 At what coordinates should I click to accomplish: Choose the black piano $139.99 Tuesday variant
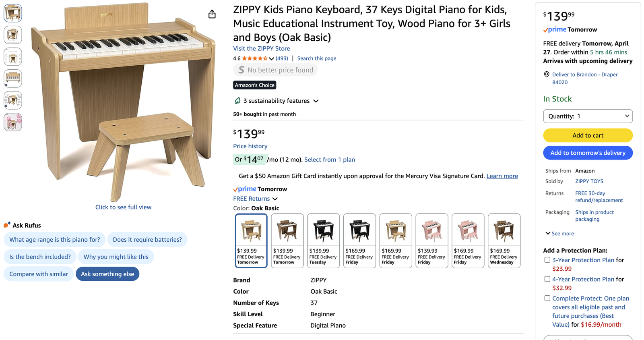point(323,240)
